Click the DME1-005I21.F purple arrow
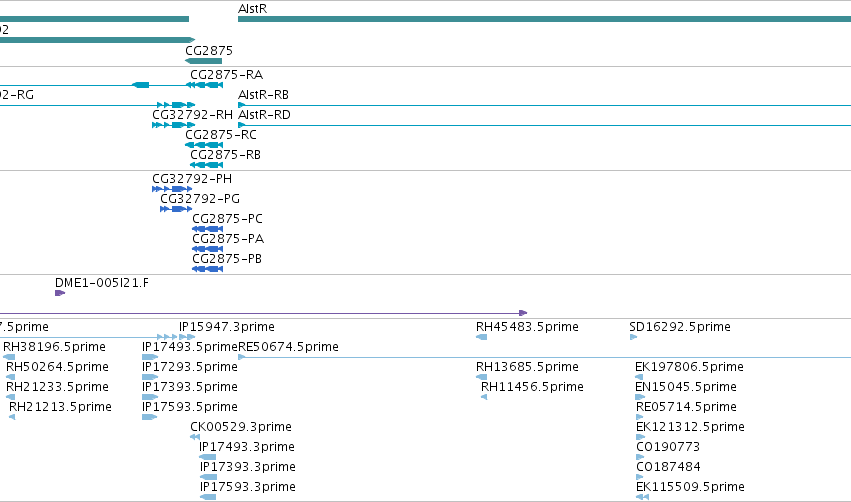The width and height of the screenshot is (851, 502). click(x=60, y=293)
